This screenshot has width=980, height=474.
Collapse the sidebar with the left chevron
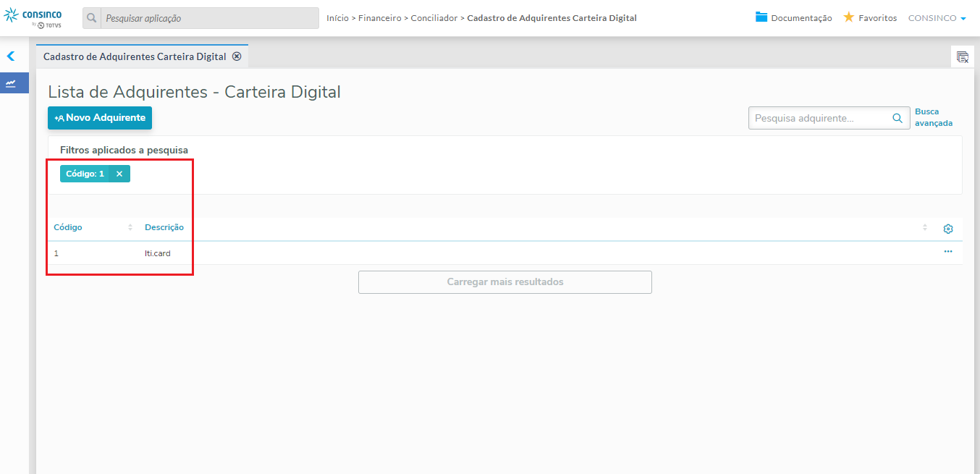tap(11, 56)
